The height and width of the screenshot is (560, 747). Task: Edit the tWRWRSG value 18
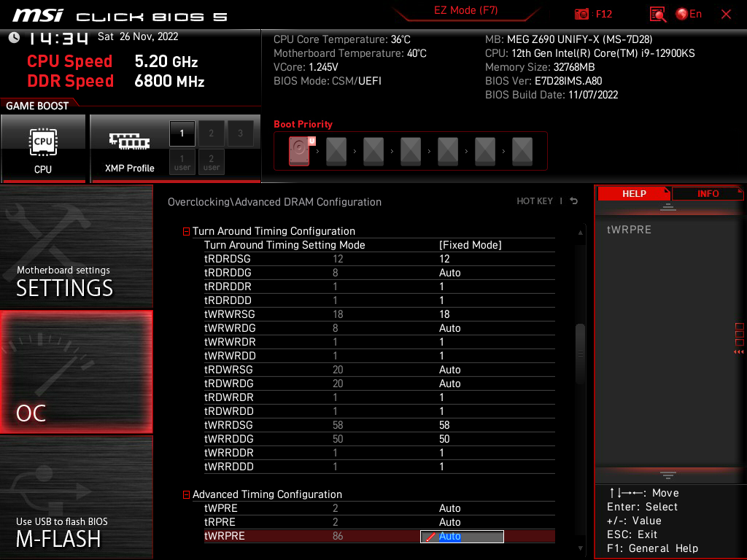[x=444, y=314]
